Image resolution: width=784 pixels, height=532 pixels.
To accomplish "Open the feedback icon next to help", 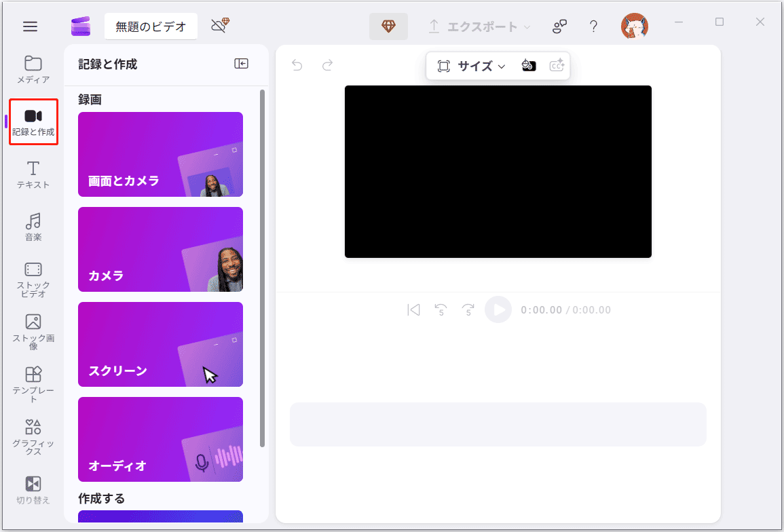I will (x=559, y=26).
